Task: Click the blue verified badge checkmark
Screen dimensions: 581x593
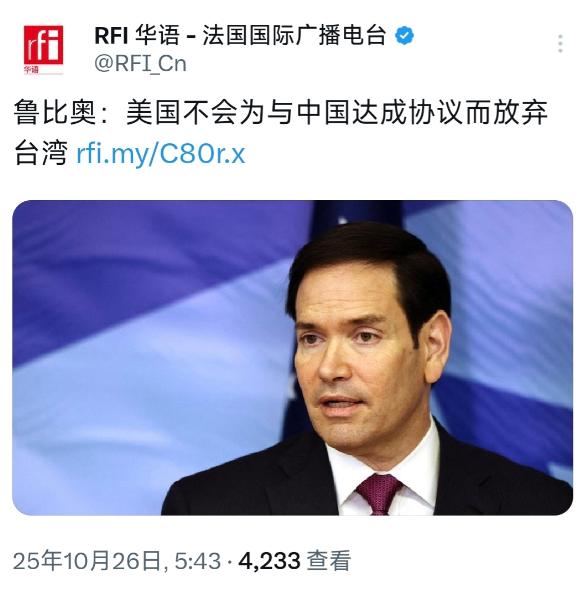Action: click(404, 36)
